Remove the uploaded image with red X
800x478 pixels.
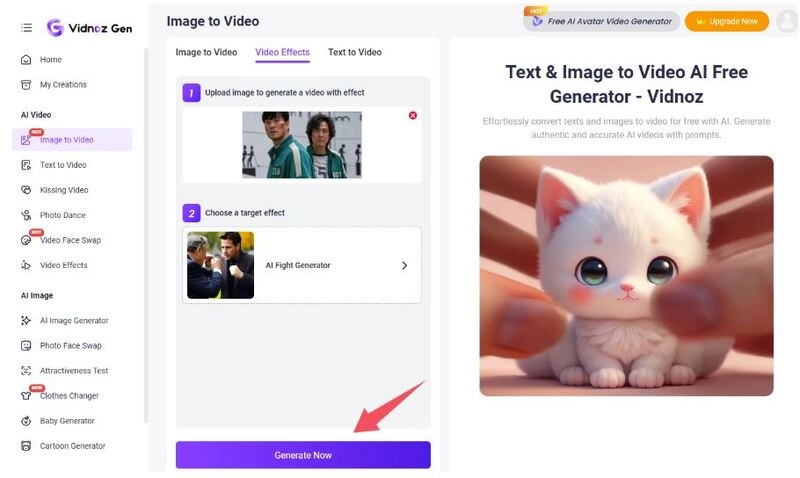pos(413,115)
